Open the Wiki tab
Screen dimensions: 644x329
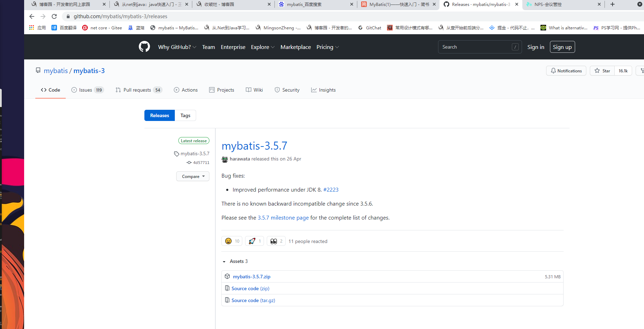click(x=254, y=90)
